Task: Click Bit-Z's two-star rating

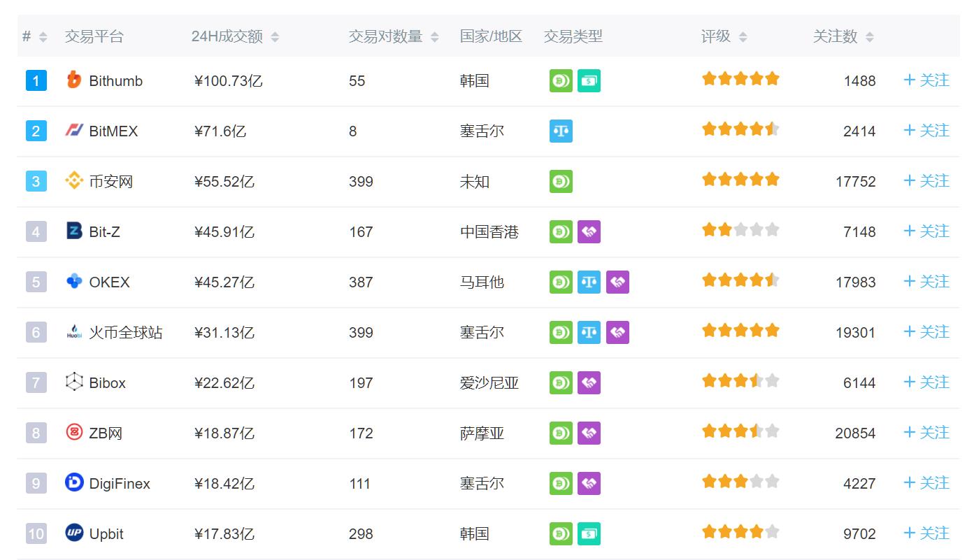Action: [x=740, y=229]
